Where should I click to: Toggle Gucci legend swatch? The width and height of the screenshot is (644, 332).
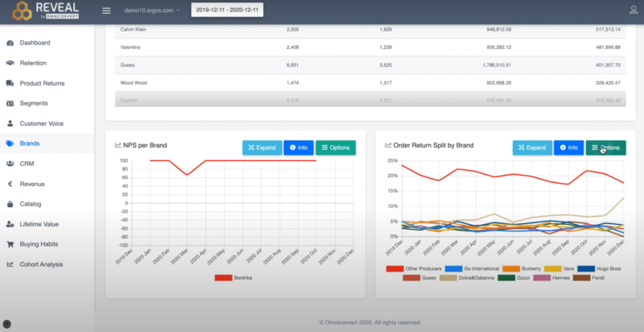(x=506, y=278)
